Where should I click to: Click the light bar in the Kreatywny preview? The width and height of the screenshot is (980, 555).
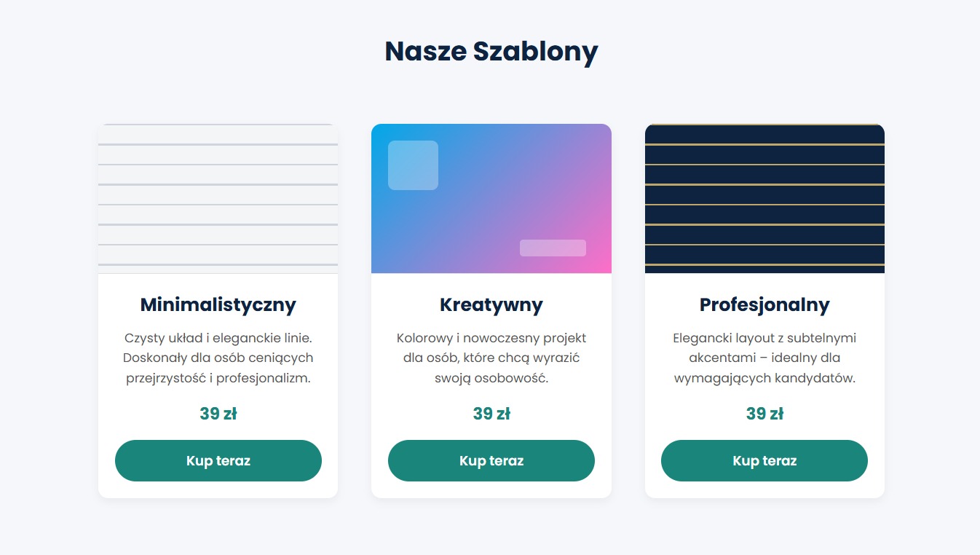click(553, 248)
